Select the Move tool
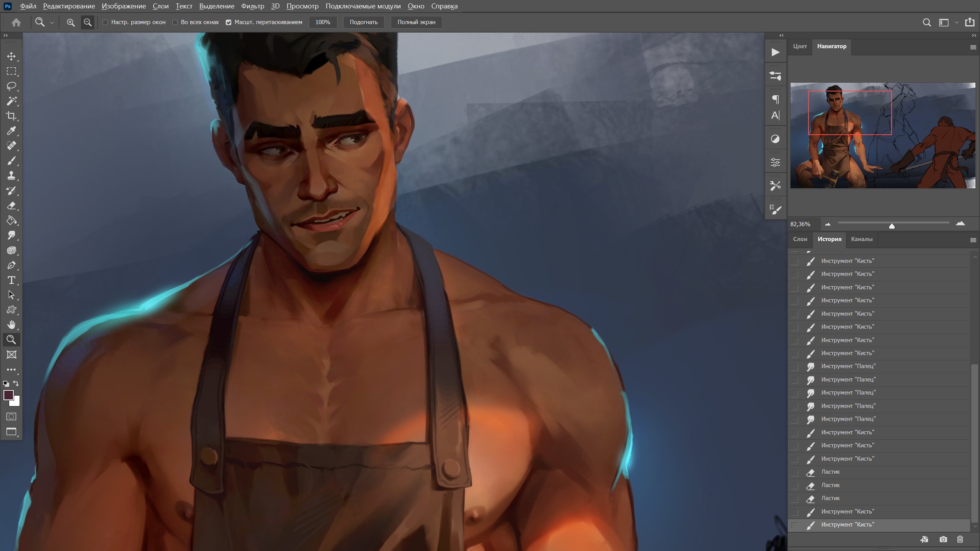The height and width of the screenshot is (551, 980). pyautogui.click(x=11, y=56)
